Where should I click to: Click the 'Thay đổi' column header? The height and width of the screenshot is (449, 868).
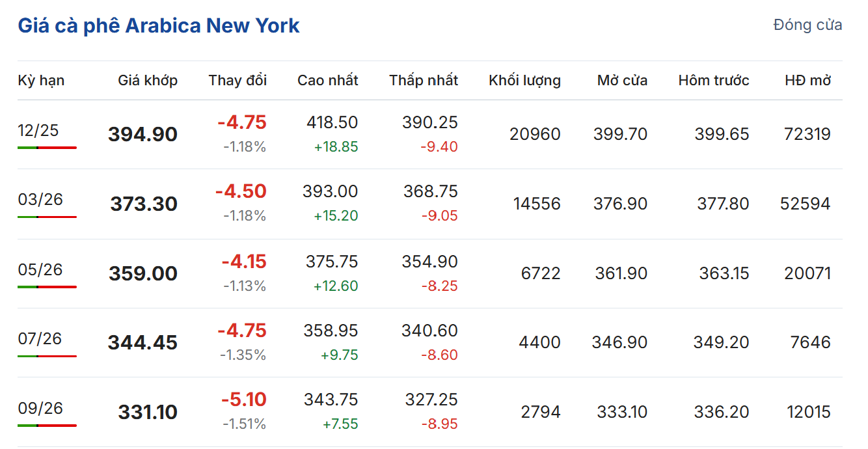[x=237, y=81]
